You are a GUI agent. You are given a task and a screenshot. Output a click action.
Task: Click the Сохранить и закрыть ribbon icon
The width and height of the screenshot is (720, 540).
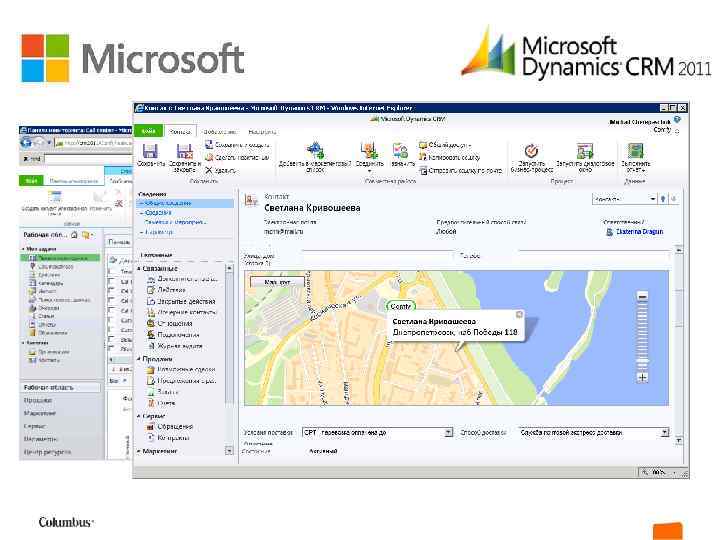[x=184, y=151]
